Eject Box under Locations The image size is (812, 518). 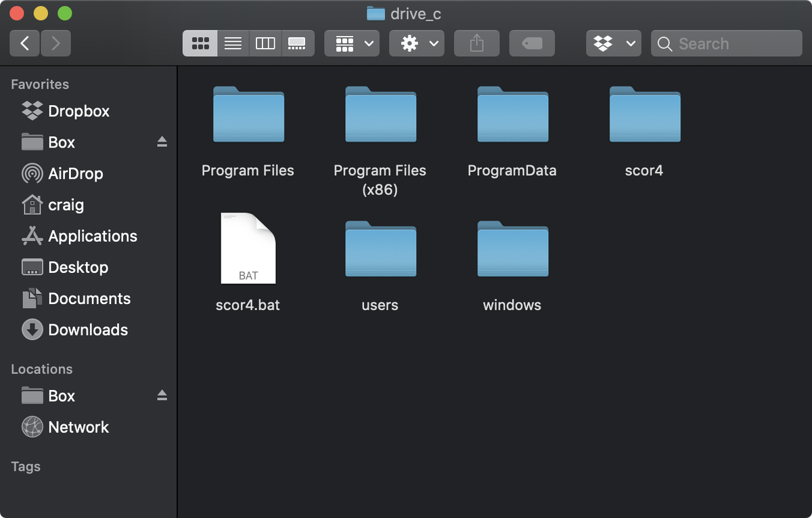(x=162, y=395)
